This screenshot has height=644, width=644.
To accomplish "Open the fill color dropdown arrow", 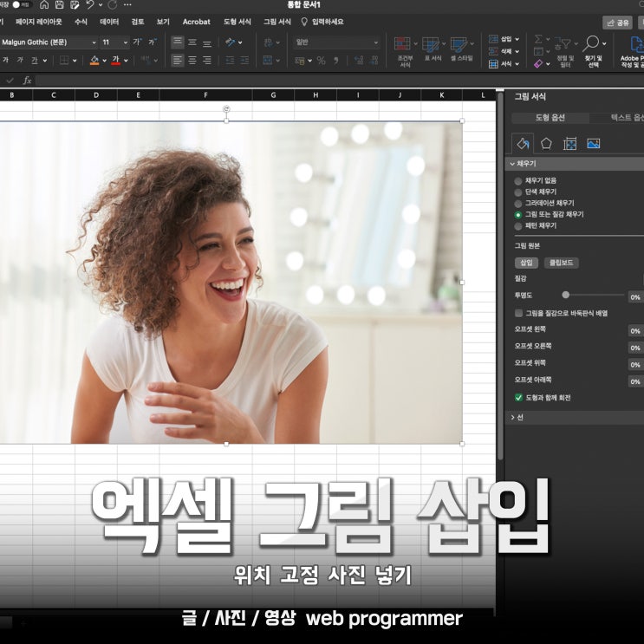I will click(x=104, y=61).
